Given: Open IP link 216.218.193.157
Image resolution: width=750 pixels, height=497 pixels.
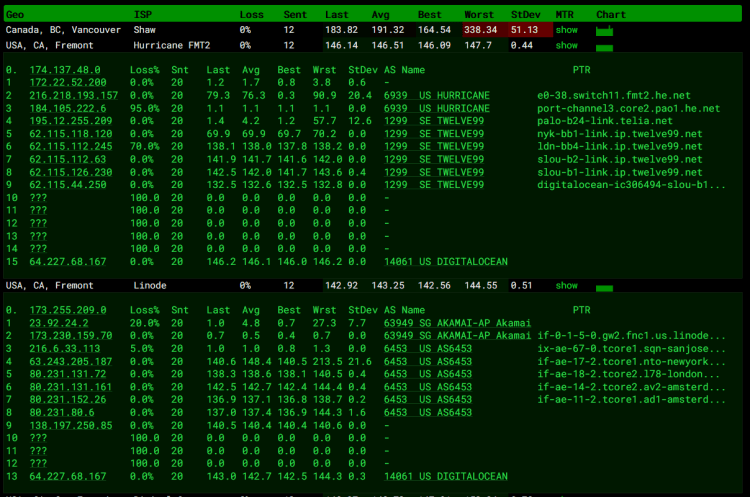Looking at the screenshot, I should pos(74,96).
